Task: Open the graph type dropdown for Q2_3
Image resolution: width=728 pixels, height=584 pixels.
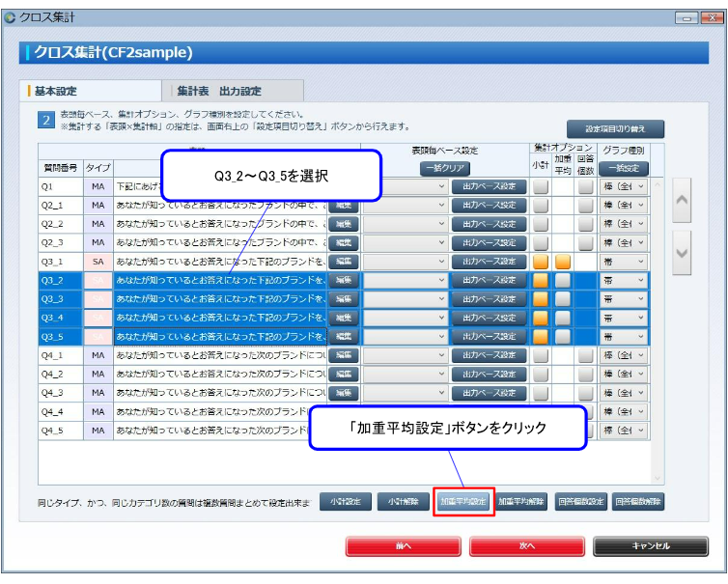Action: click(623, 243)
